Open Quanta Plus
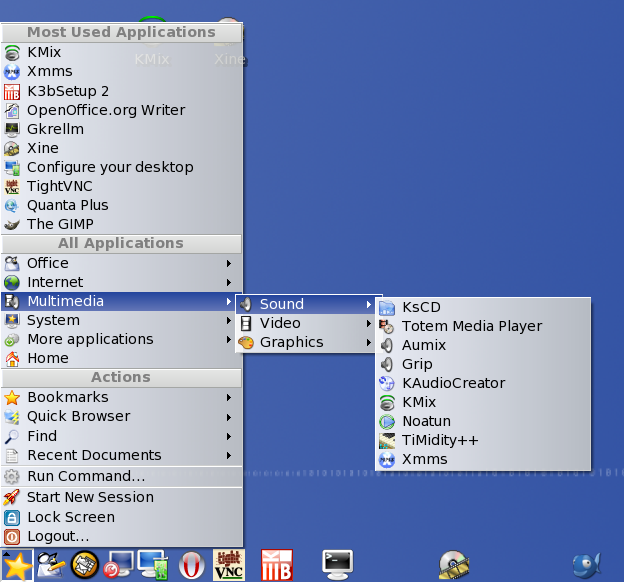 click(121, 205)
